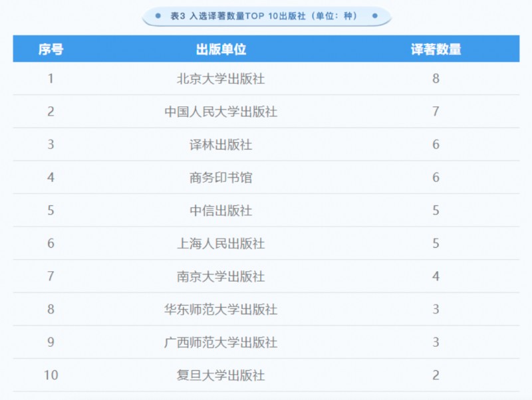Viewport: 532px width, 400px height.
Task: Click count 5 in 上海人民出版社 row
Action: coord(436,243)
